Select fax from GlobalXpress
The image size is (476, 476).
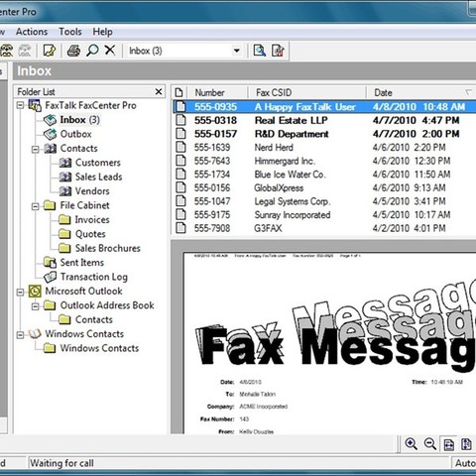pyautogui.click(x=324, y=187)
